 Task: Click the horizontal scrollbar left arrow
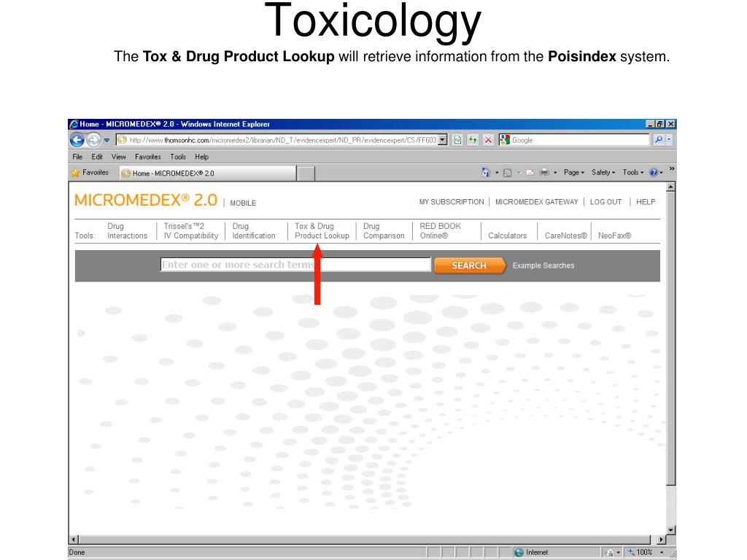pos(74,540)
